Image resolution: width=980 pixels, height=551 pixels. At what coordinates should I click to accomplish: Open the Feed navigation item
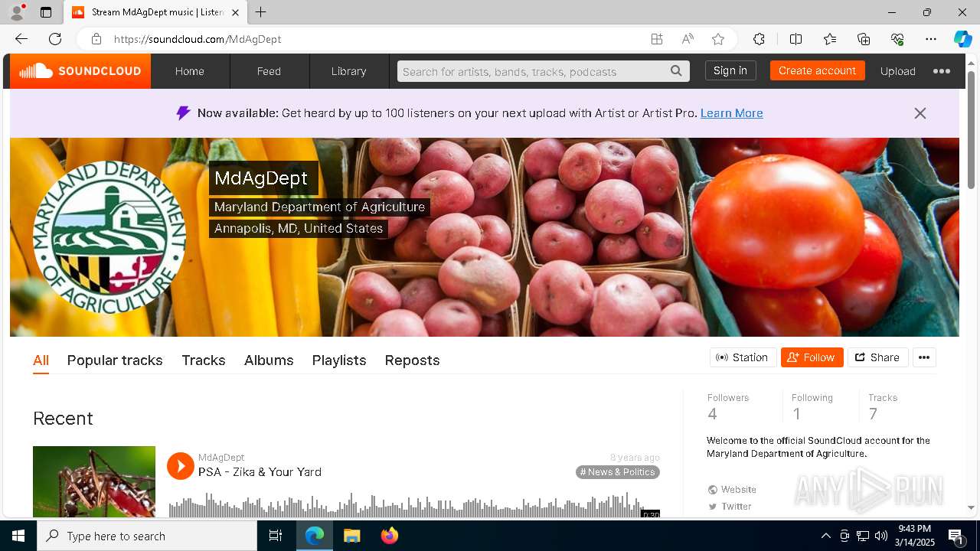click(269, 71)
